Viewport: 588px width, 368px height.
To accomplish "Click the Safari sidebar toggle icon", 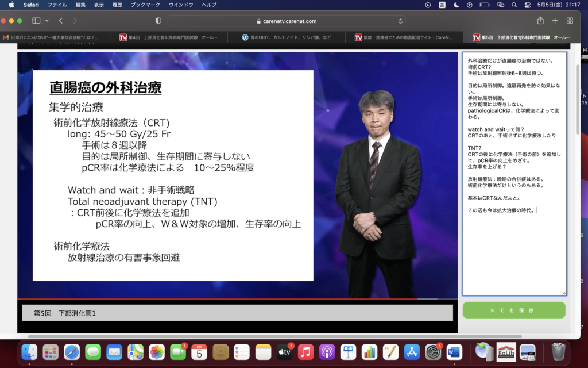I will (x=36, y=21).
